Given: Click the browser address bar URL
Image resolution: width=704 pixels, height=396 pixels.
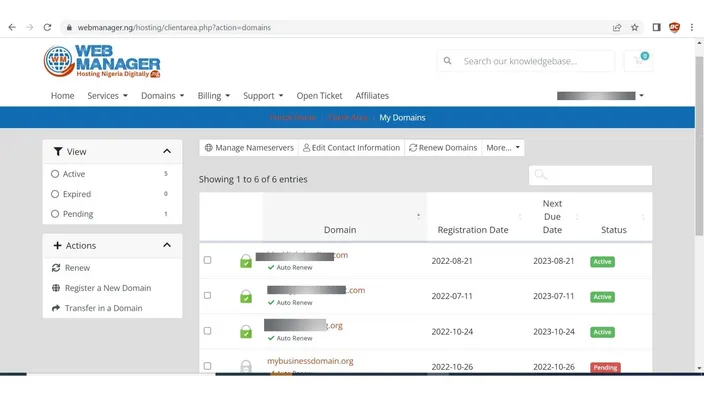Looking at the screenshot, I should 174,27.
